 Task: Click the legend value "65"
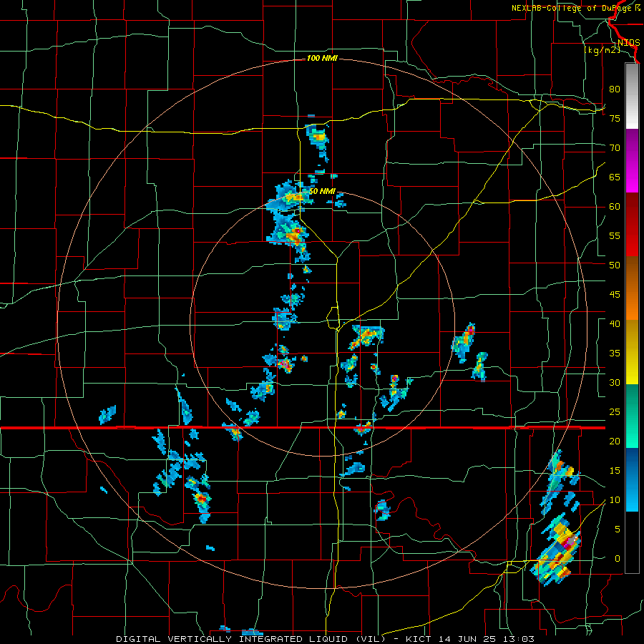pyautogui.click(x=615, y=177)
